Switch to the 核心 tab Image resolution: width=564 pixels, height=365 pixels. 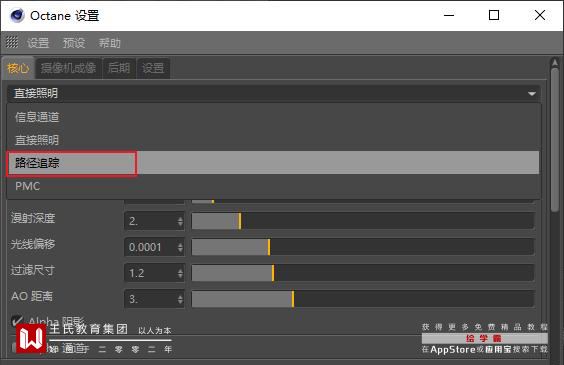pos(18,68)
